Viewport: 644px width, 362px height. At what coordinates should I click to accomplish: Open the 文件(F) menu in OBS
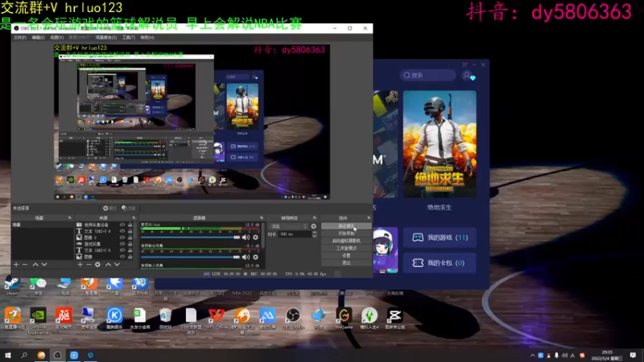20,37
